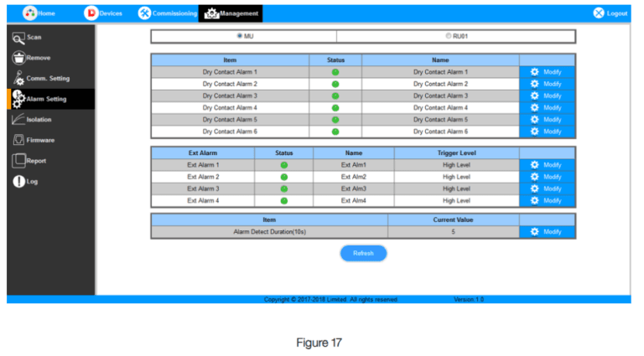Click Dry Contact Alarm 1 green status indicator
Viewport: 644px width, 356px height.
pyautogui.click(x=335, y=72)
